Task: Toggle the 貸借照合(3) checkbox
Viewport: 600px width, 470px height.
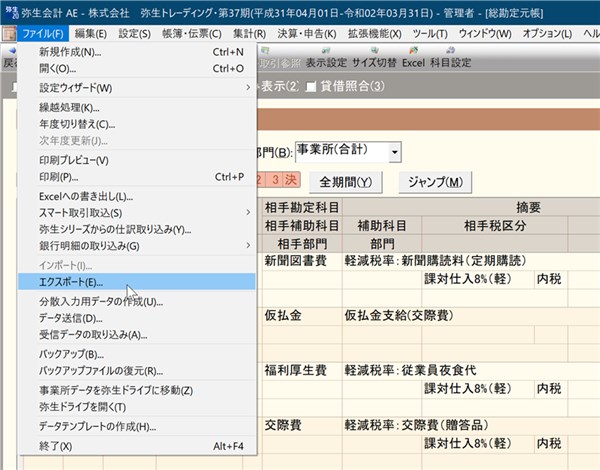Action: click(311, 86)
